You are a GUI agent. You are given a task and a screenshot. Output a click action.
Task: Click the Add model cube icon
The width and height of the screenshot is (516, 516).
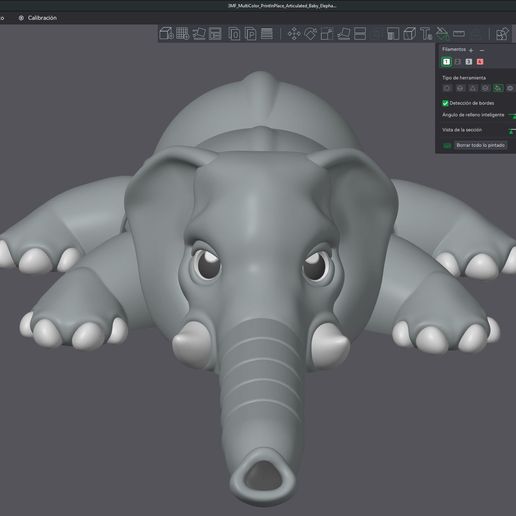(166, 34)
